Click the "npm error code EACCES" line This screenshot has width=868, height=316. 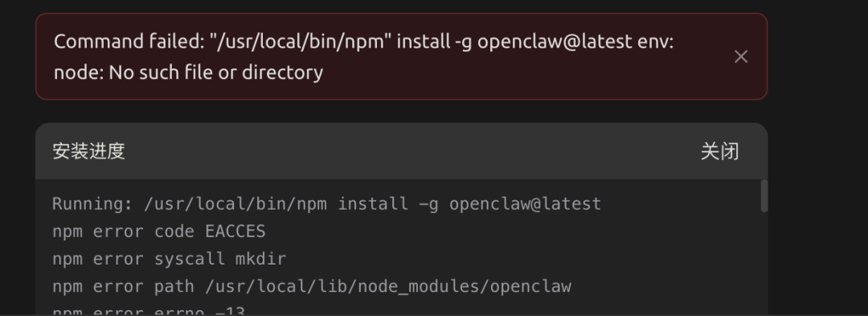(159, 232)
